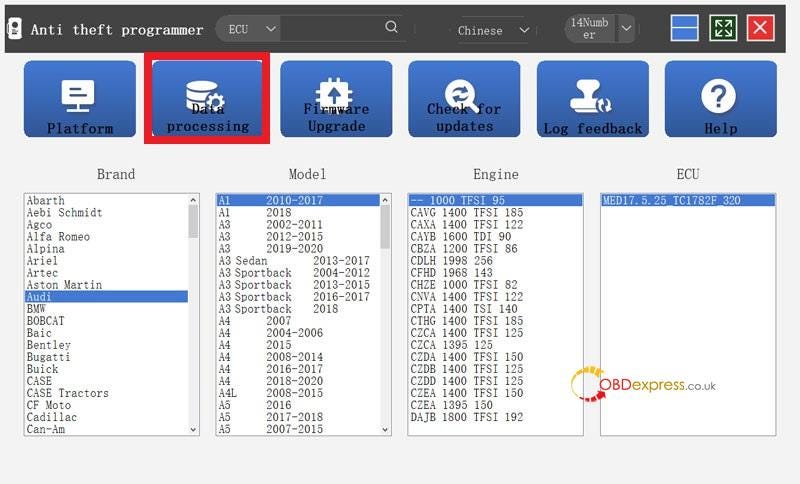The width and height of the screenshot is (800, 484).
Task: Select Audi in Brand list
Action: pyautogui.click(x=106, y=297)
